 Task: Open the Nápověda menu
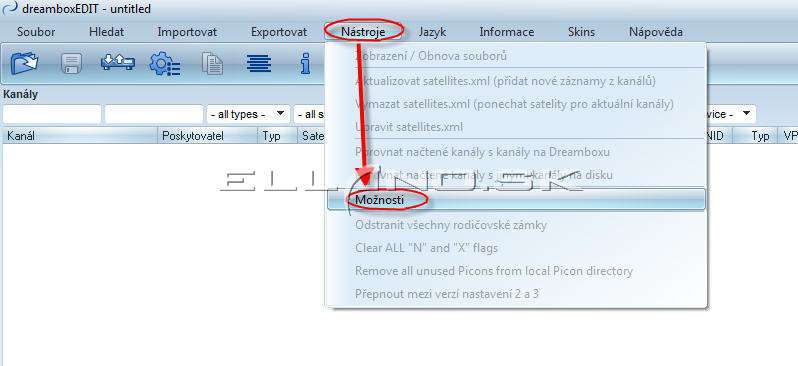coord(656,32)
